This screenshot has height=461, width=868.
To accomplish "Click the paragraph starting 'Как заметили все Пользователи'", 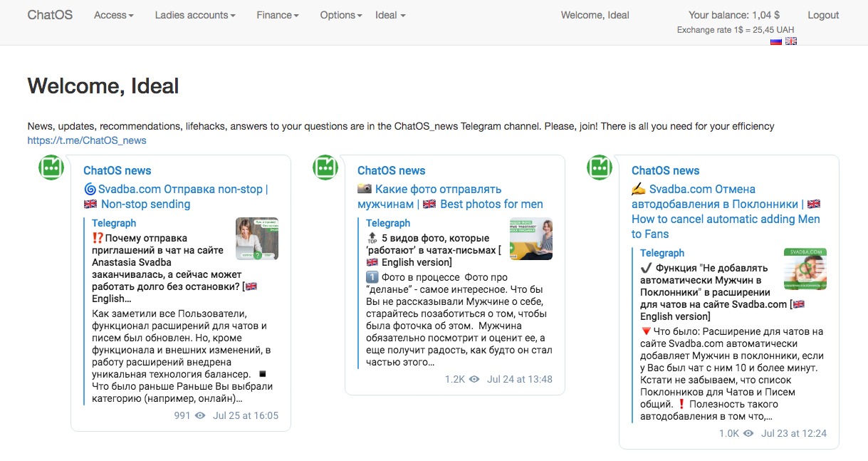I will [182, 356].
